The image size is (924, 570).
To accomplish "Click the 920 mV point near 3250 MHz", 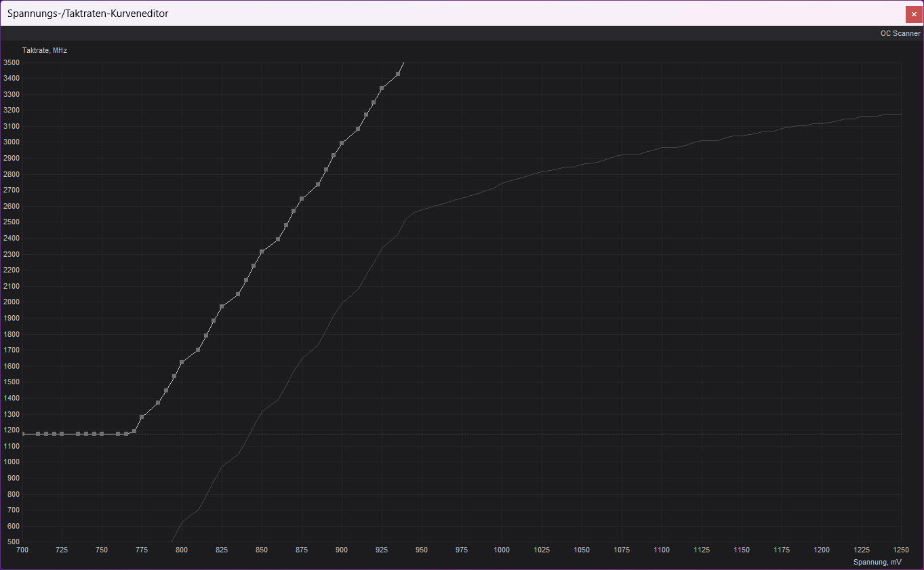I will point(374,102).
